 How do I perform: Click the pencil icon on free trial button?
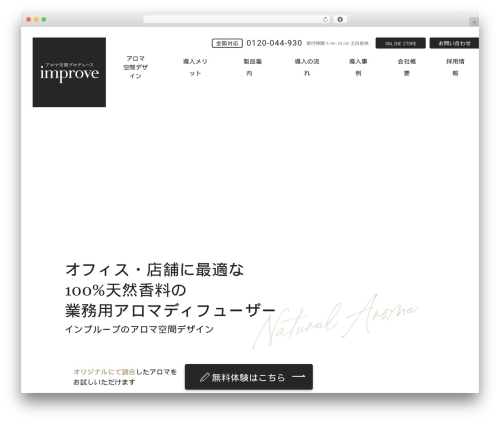tap(204, 377)
